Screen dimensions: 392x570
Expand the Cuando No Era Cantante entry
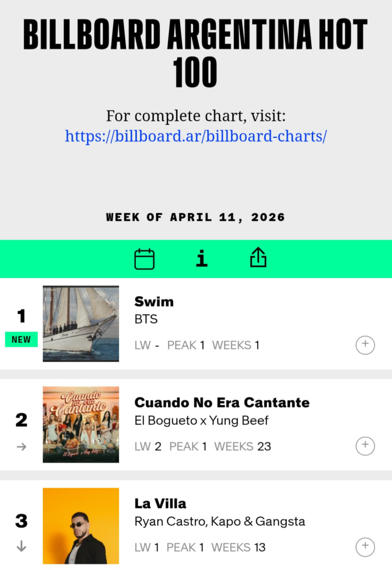[x=365, y=446]
